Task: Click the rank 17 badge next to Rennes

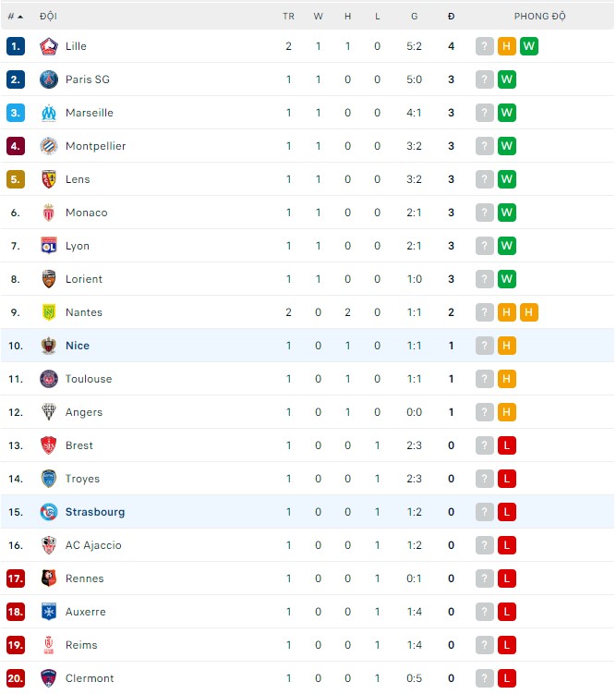Action: [16, 578]
